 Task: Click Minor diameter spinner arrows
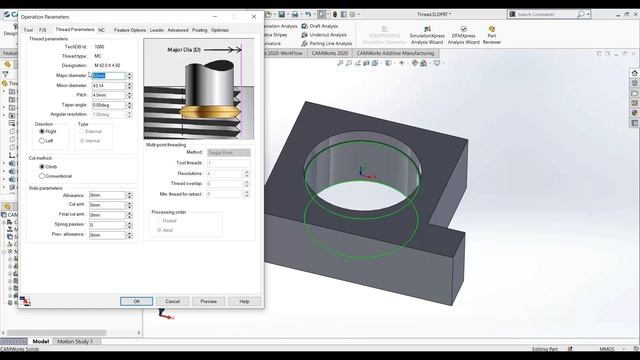coord(129,86)
